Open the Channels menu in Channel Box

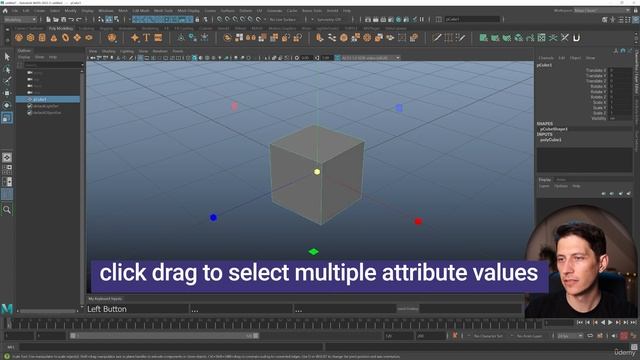pos(546,58)
